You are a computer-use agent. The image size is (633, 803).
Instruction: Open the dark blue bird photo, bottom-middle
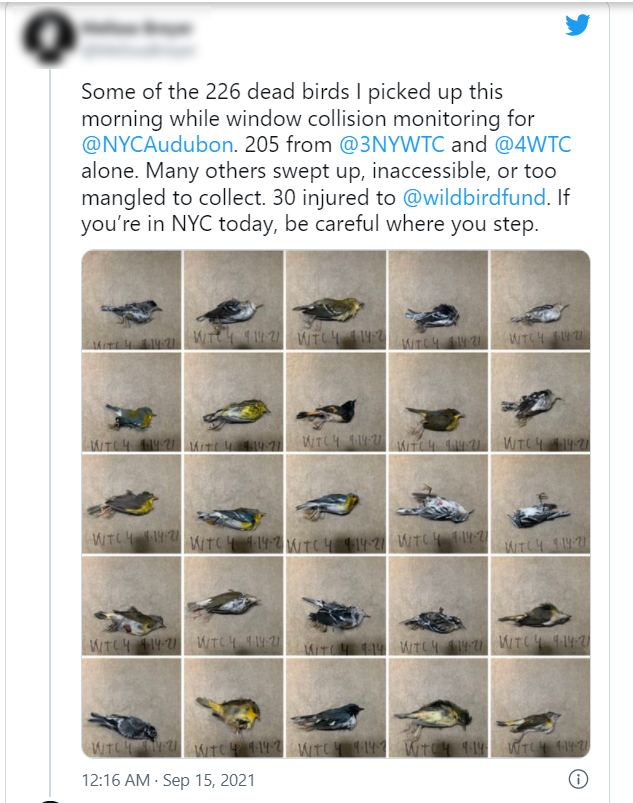coord(335,708)
